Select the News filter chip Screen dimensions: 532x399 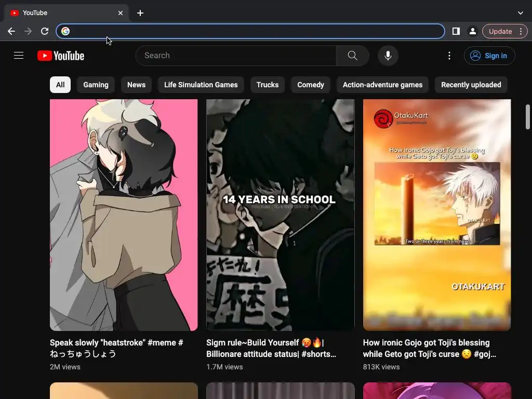(137, 85)
